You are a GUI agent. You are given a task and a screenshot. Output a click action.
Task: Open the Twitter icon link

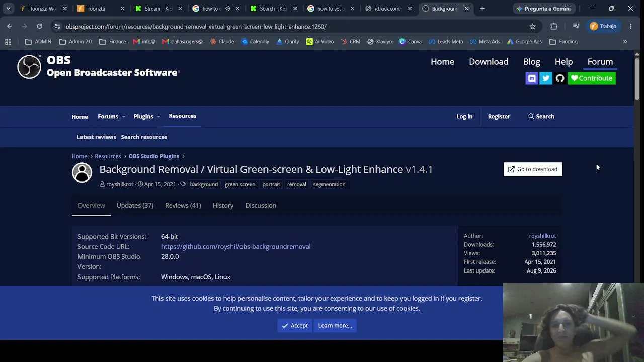point(546,78)
